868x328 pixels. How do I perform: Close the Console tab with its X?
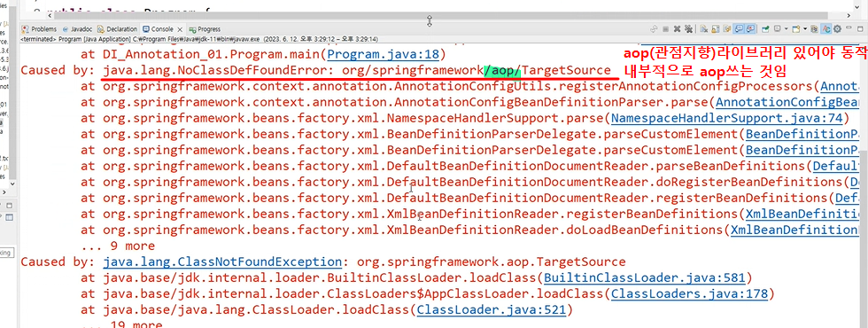point(180,28)
